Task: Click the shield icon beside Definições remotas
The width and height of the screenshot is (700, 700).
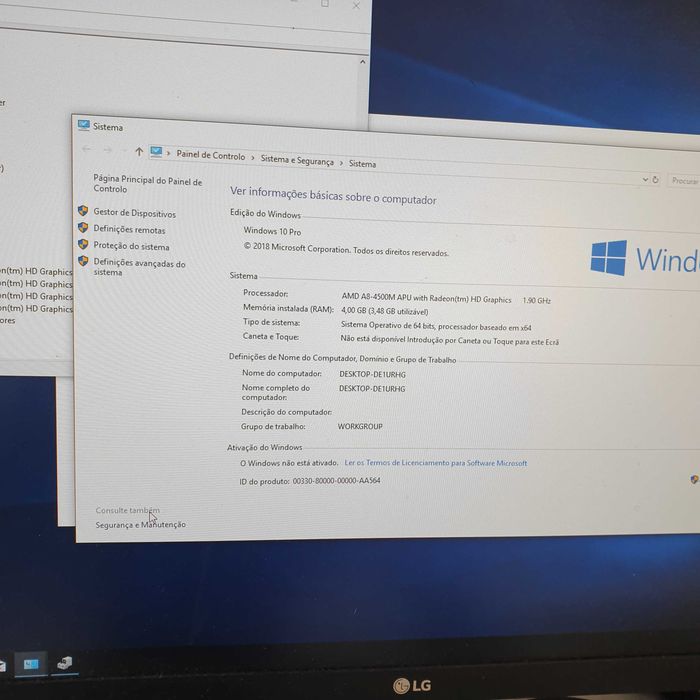Action: click(83, 227)
